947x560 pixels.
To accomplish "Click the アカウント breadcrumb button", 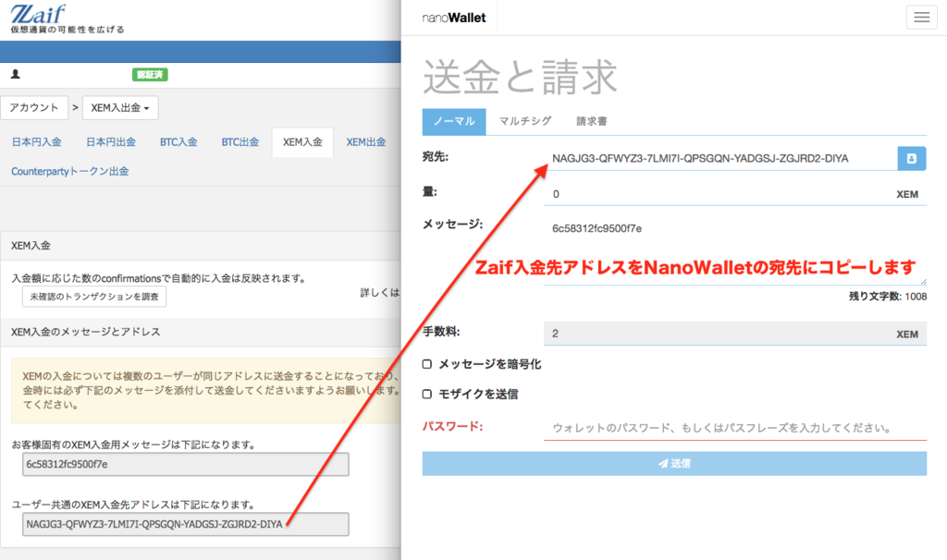I will [x=34, y=108].
